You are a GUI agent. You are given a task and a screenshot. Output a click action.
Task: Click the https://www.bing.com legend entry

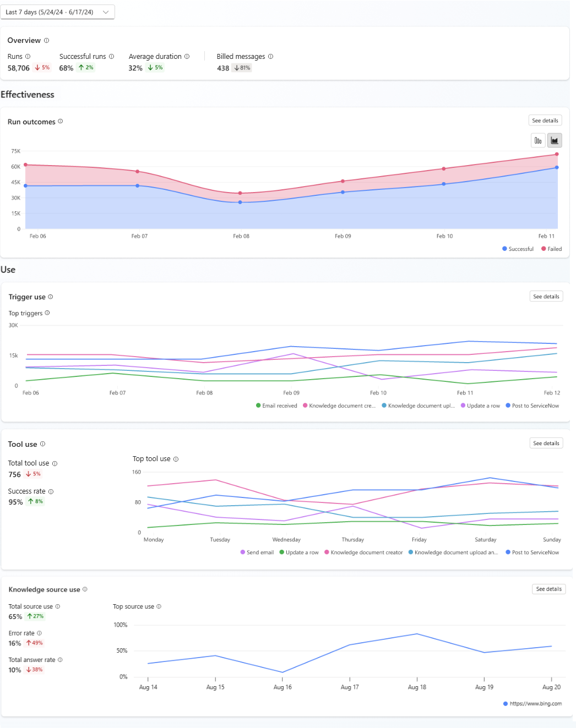coord(532,704)
